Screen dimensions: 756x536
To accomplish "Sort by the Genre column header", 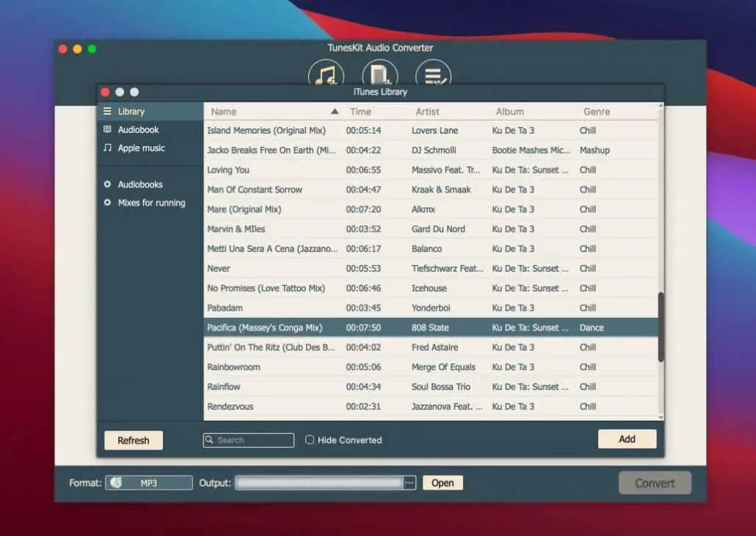I will 597,112.
